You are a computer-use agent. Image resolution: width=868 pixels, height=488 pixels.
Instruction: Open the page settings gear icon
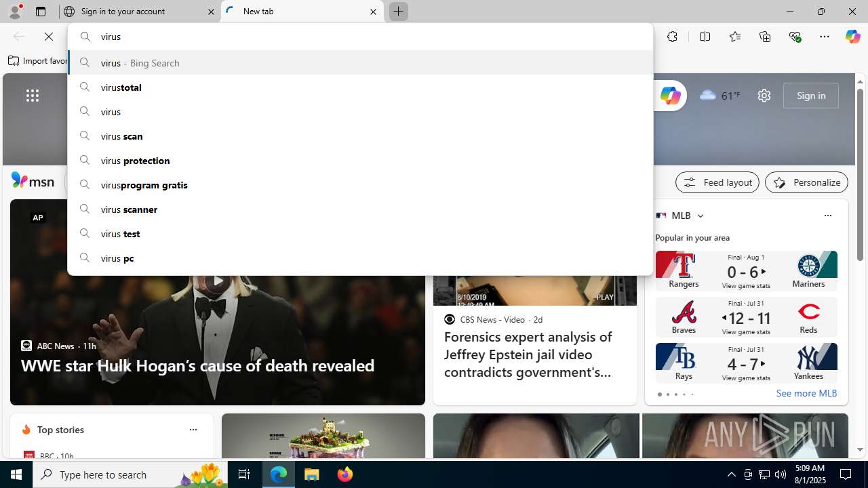[x=764, y=96]
